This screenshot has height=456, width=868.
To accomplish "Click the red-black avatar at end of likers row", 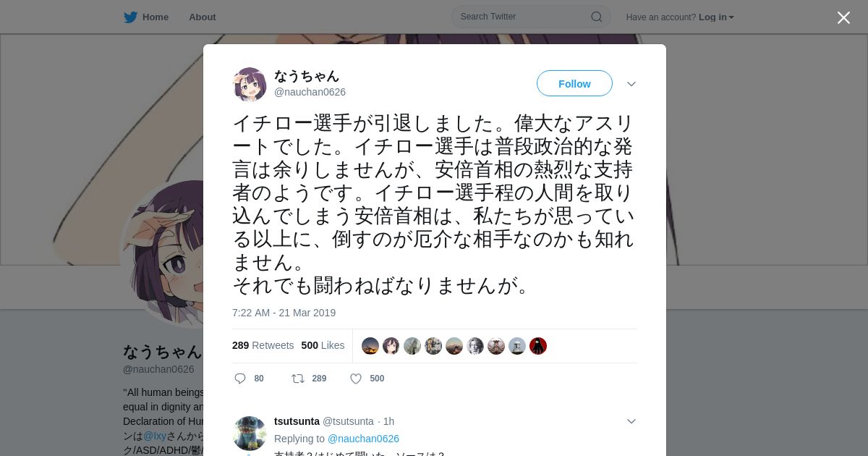I will (x=538, y=346).
